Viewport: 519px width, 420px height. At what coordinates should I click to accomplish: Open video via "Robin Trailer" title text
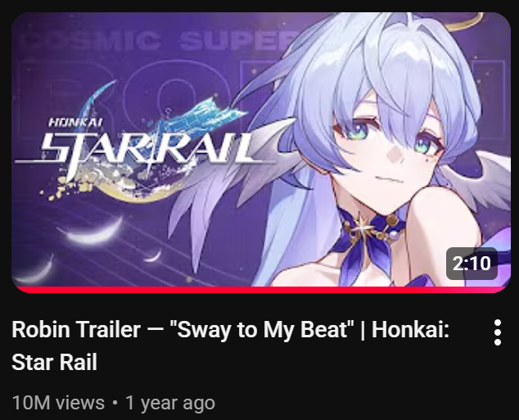tap(76, 329)
